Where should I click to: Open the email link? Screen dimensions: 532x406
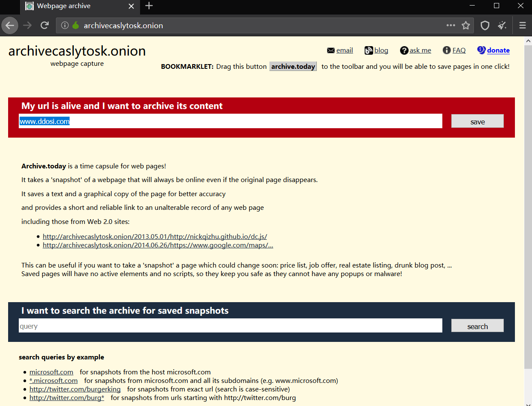(x=345, y=50)
